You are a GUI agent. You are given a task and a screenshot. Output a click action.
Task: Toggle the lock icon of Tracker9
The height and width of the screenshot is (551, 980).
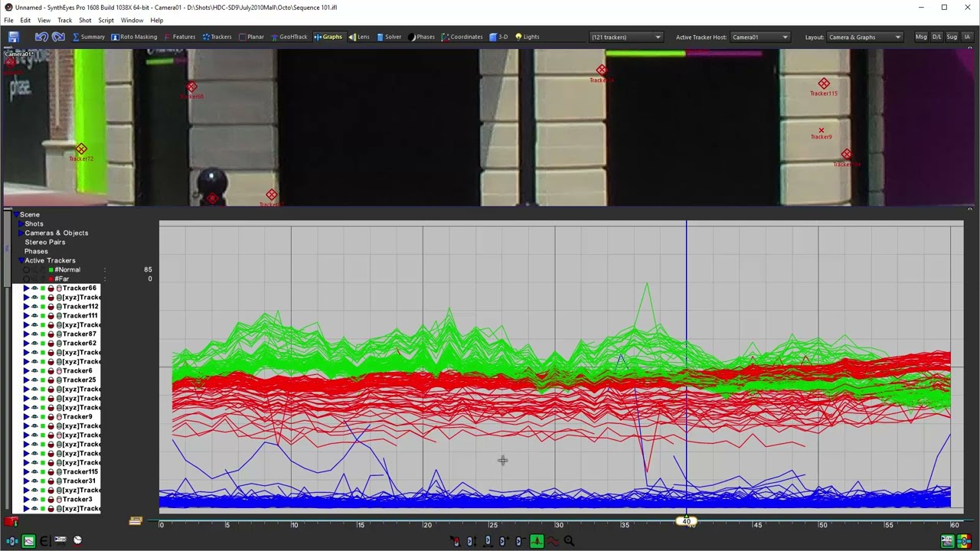[51, 416]
